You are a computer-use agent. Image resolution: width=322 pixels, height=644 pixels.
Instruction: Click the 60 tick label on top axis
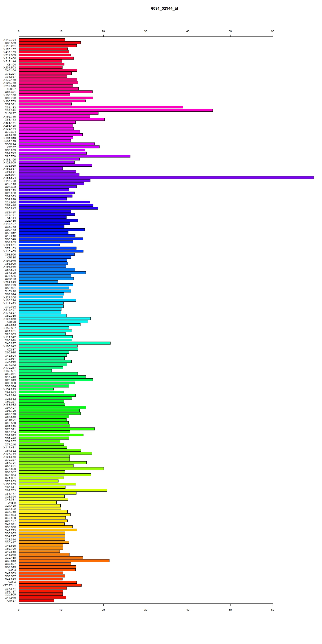pos(273,31)
